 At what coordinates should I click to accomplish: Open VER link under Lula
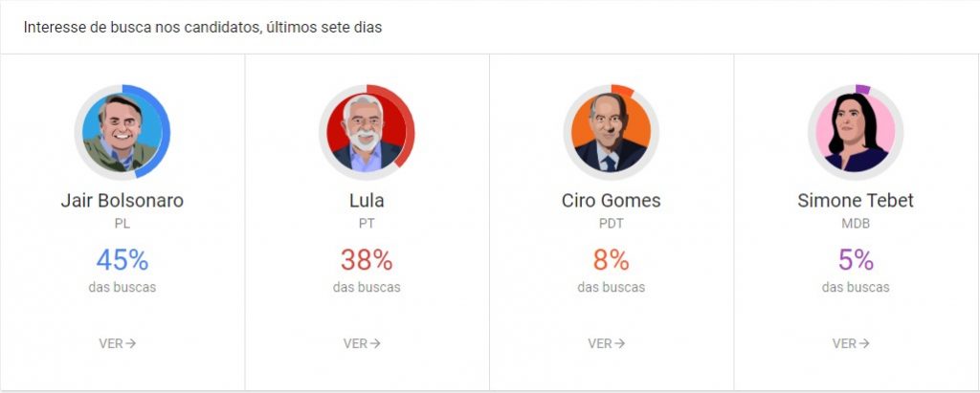(363, 343)
